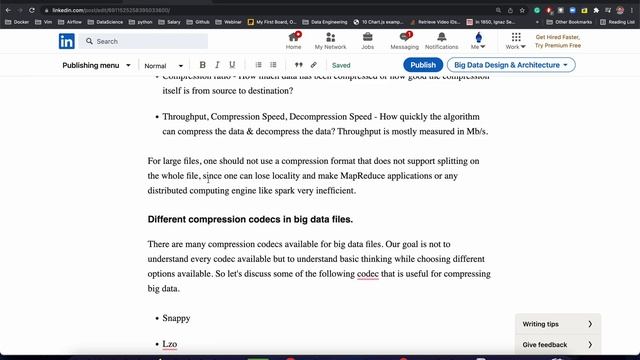The height and width of the screenshot is (360, 640).
Task: Open the DataScience bookmark folder
Action: click(105, 22)
